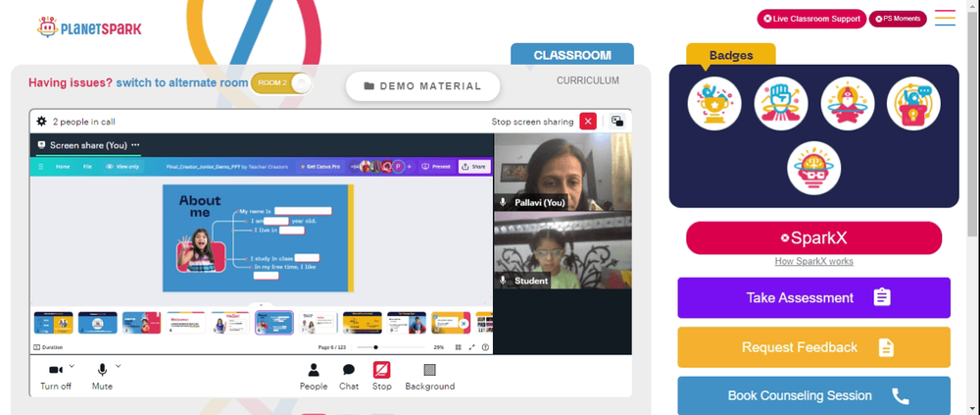Select slide thumbnail 10
Image resolution: width=980 pixels, height=415 pixels.
(451, 323)
